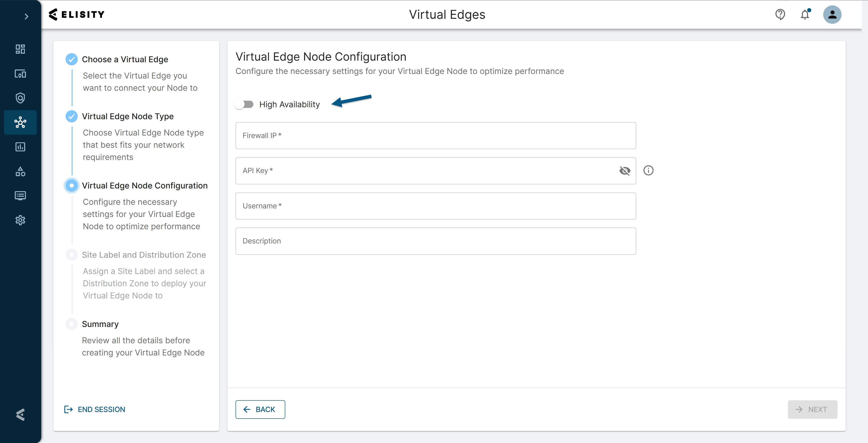The height and width of the screenshot is (443, 868).
Task: Focus the Firewall IP input field
Action: (436, 136)
